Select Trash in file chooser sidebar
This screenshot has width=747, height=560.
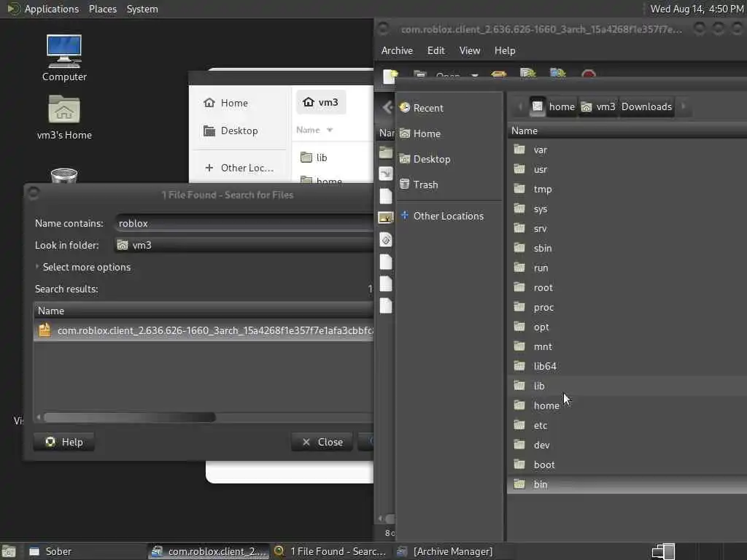[x=449, y=184]
